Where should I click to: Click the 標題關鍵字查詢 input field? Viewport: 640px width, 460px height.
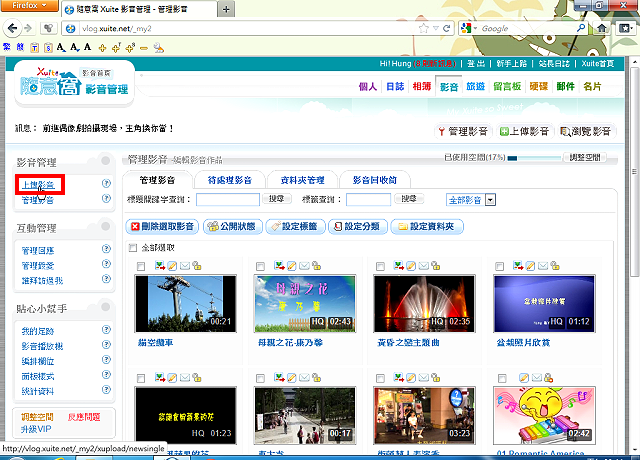coord(228,200)
